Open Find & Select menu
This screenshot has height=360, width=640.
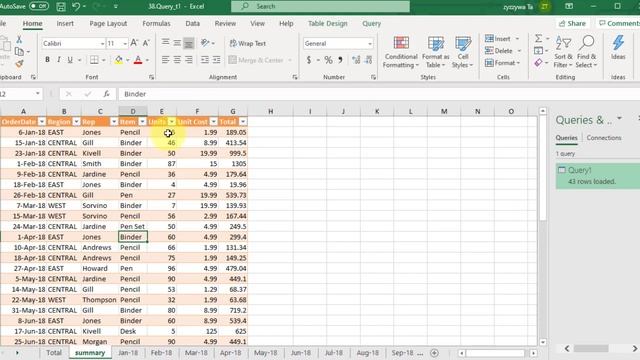click(x=587, y=52)
